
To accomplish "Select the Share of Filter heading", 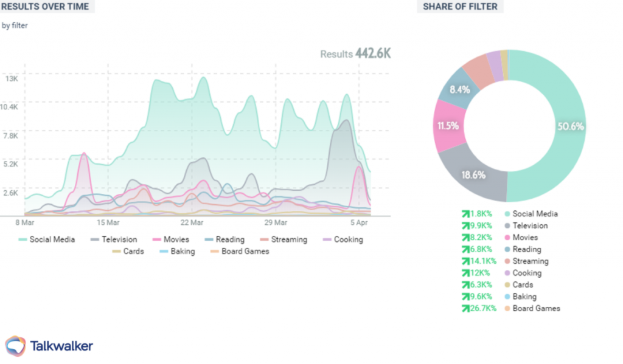I will pos(460,7).
